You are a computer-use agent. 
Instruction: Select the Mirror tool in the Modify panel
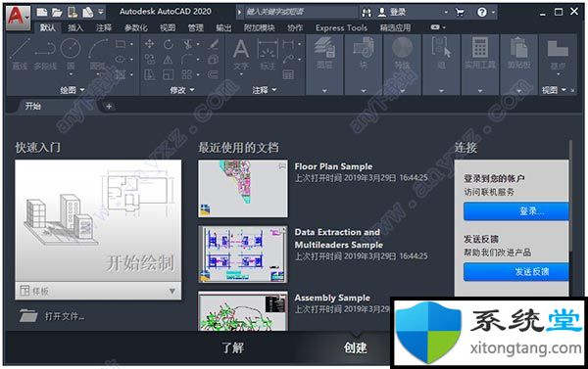168,59
